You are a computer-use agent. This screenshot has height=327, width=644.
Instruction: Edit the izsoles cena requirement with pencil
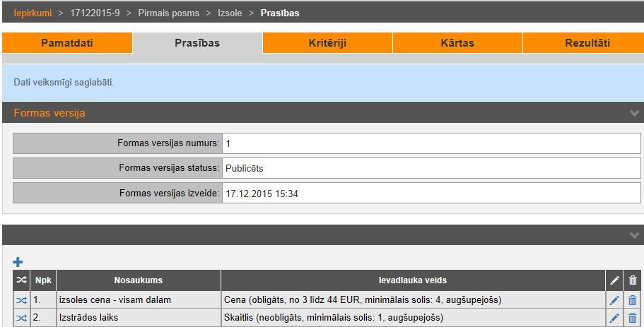pyautogui.click(x=614, y=300)
